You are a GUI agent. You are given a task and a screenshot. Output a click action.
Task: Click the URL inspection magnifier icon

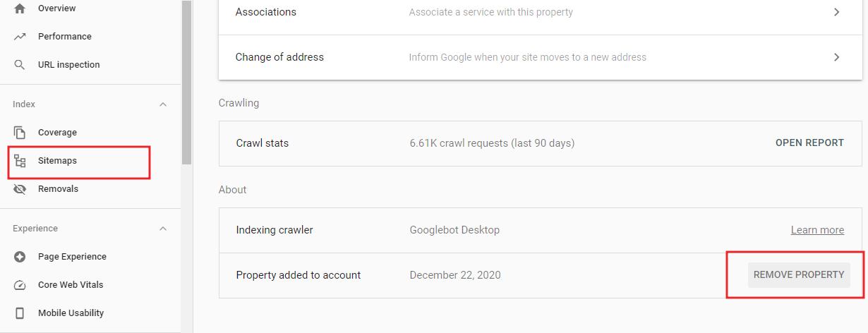[x=20, y=65]
